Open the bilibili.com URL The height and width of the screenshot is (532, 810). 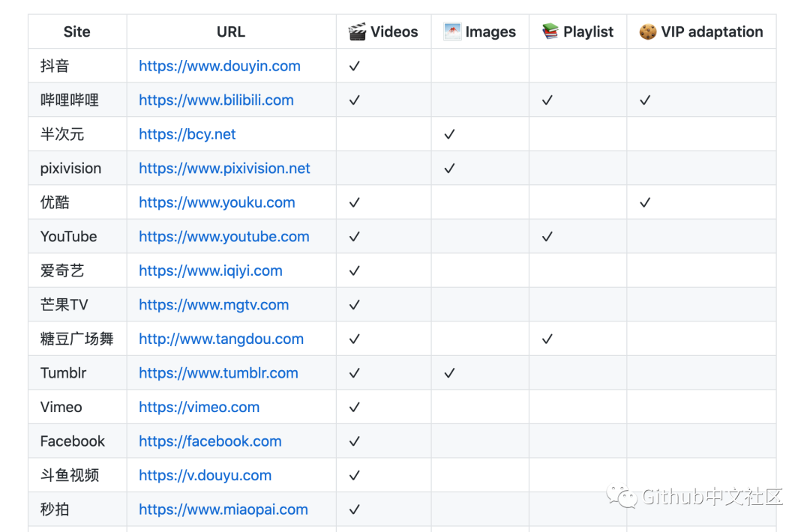[216, 100]
